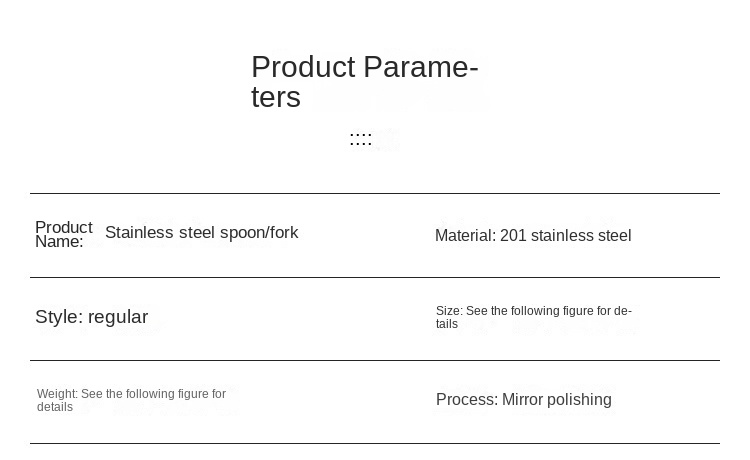Click the divider line below the Product Name row
750x460 pixels.
(375, 277)
